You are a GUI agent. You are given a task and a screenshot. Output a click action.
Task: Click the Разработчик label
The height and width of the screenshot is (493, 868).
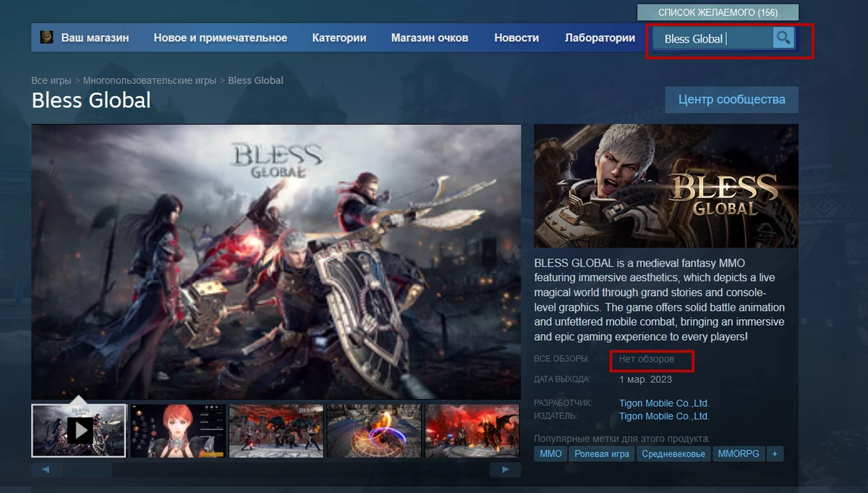563,403
